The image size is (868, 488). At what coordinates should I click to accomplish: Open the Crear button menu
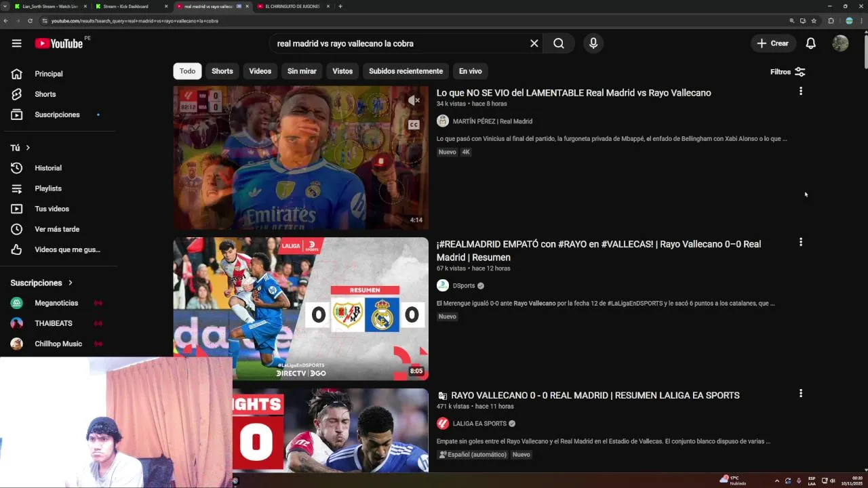tap(773, 43)
